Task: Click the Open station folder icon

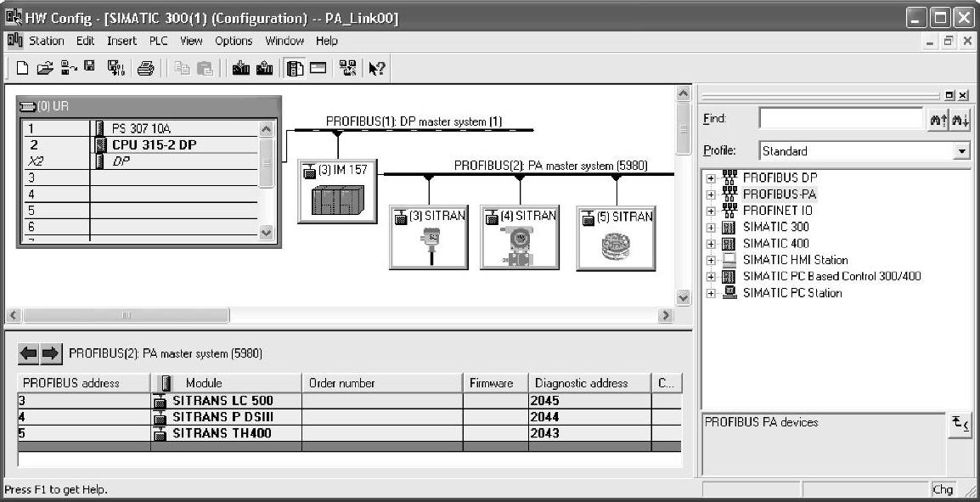Action: [44, 68]
